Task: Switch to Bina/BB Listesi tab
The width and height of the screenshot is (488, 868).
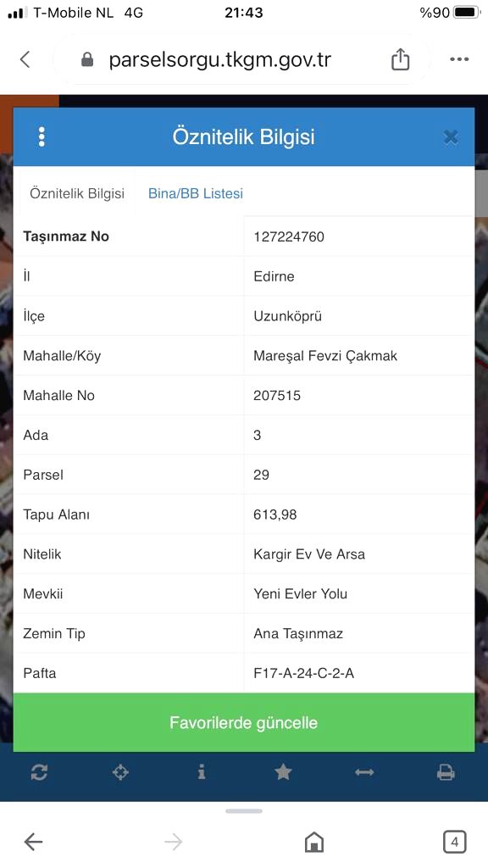Action: click(196, 193)
